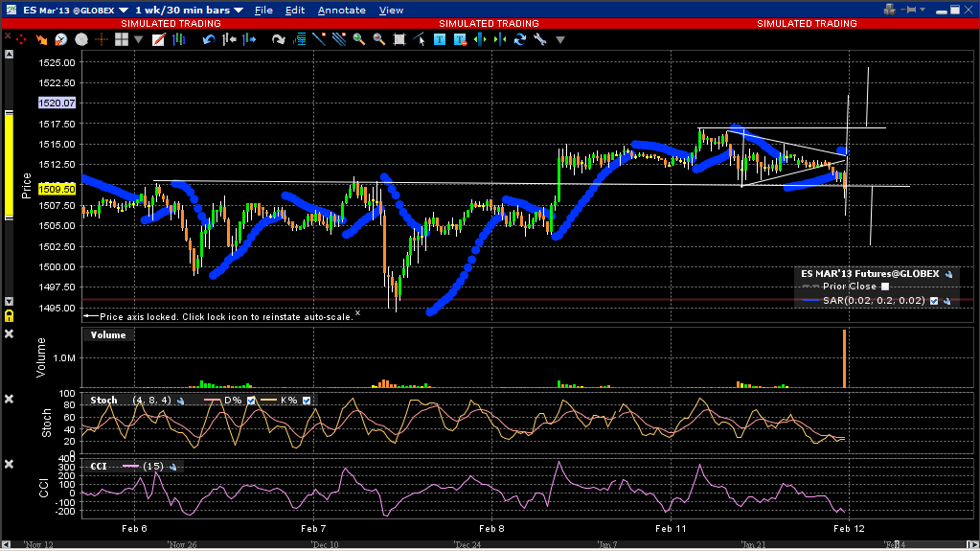Dismiss the price axis locked message

point(357,312)
